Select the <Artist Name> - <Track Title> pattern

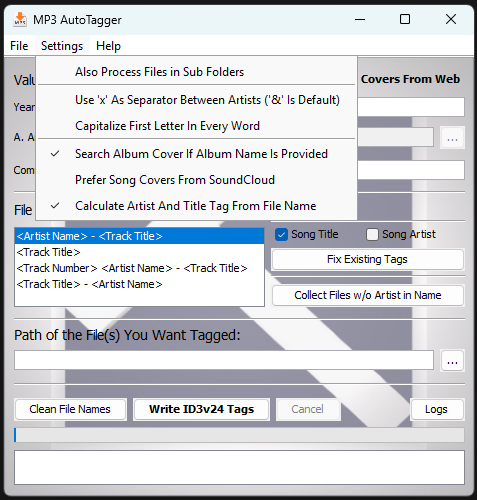[139, 236]
